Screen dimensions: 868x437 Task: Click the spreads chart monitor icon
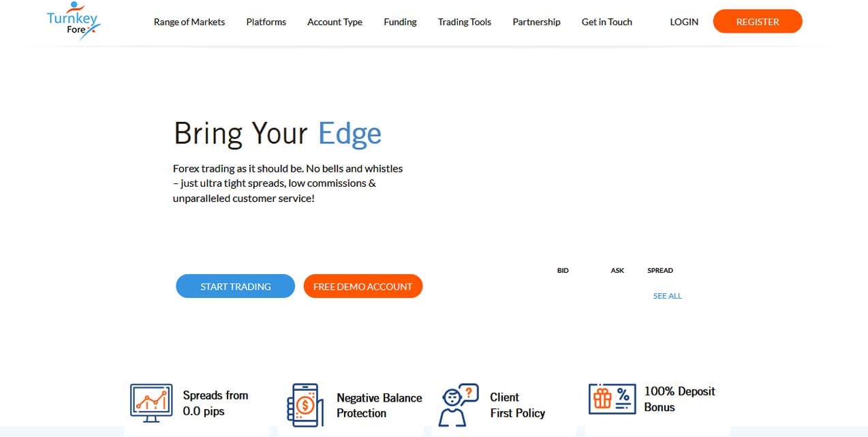151,403
